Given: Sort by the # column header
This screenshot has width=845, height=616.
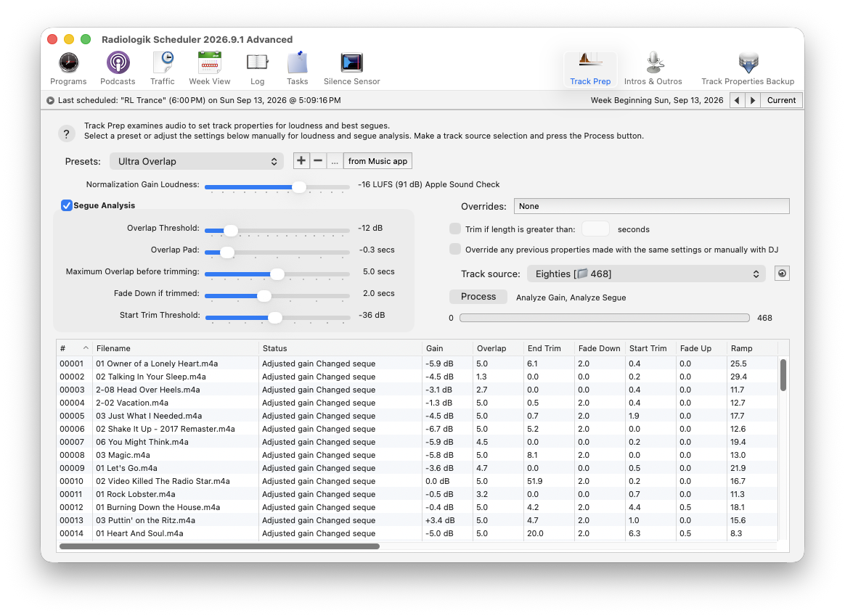Looking at the screenshot, I should [74, 348].
